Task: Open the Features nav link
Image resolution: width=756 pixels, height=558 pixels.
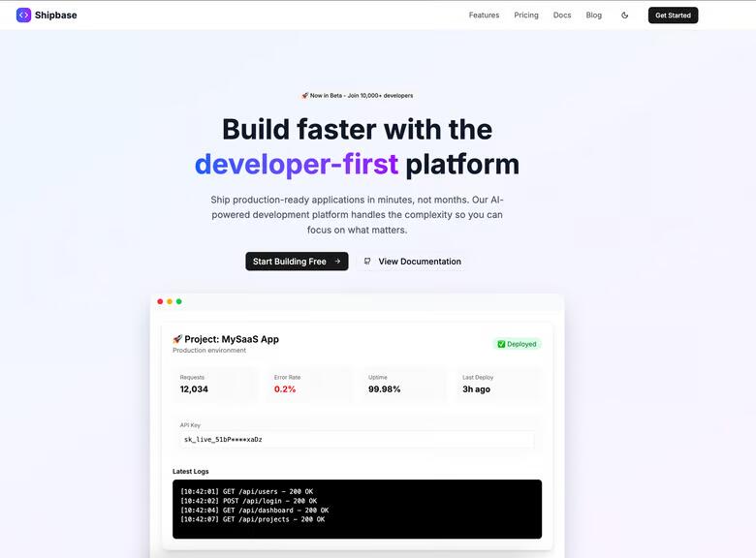Action: (x=484, y=15)
